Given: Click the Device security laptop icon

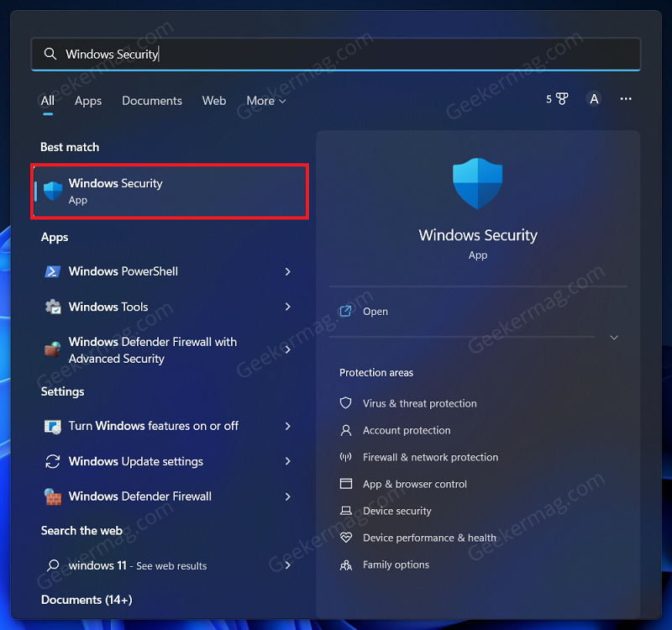Looking at the screenshot, I should click(346, 511).
